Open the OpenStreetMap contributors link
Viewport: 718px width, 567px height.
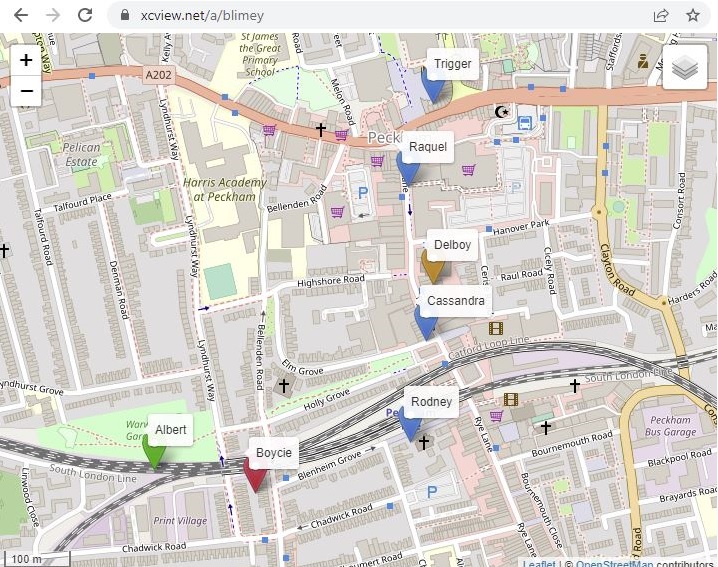click(615, 563)
